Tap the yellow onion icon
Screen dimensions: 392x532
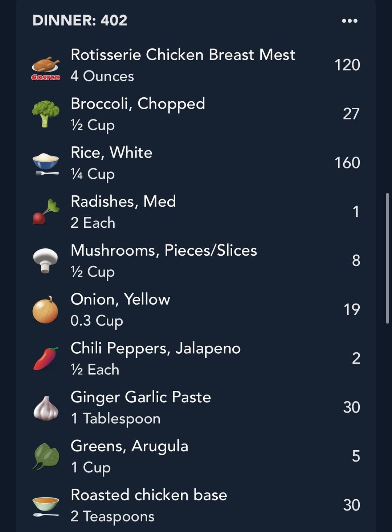[x=45, y=310]
